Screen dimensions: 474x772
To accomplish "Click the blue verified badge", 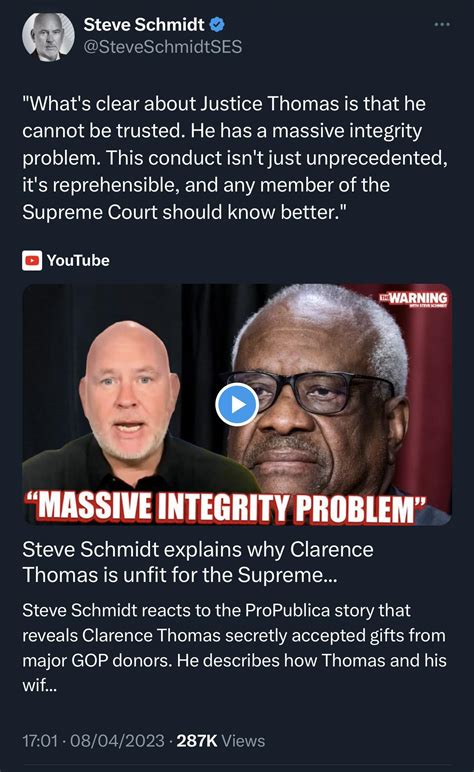I will [217, 24].
